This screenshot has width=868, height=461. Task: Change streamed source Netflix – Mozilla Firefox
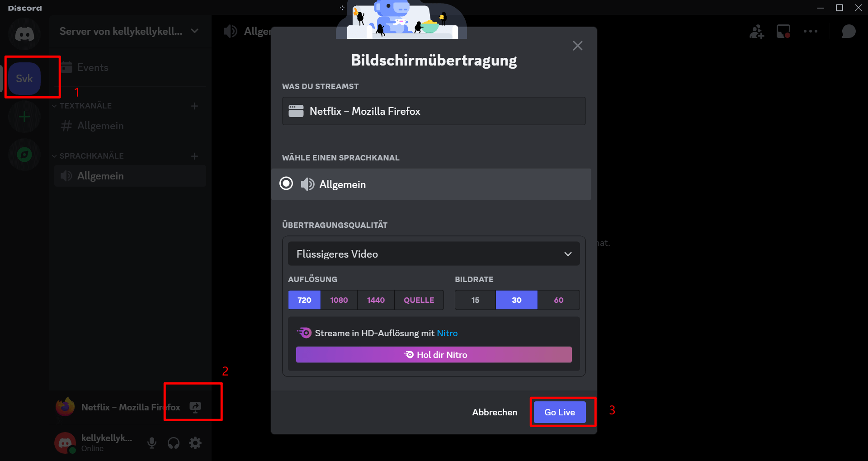pos(434,111)
